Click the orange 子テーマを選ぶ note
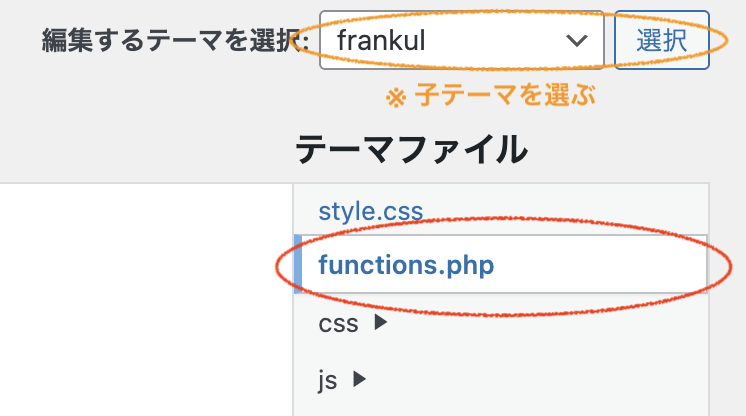This screenshot has height=416, width=746. (491, 95)
